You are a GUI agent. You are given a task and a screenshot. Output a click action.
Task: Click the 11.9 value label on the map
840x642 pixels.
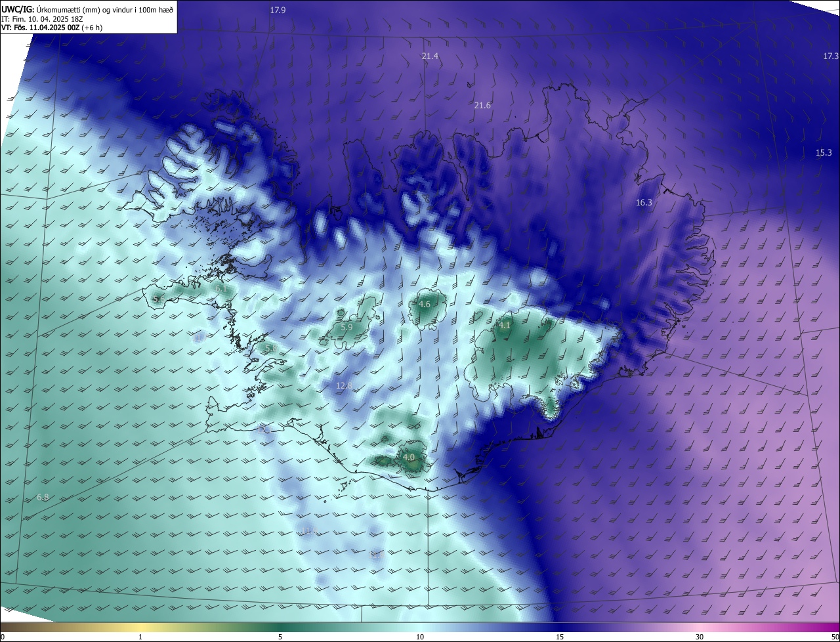click(x=308, y=530)
